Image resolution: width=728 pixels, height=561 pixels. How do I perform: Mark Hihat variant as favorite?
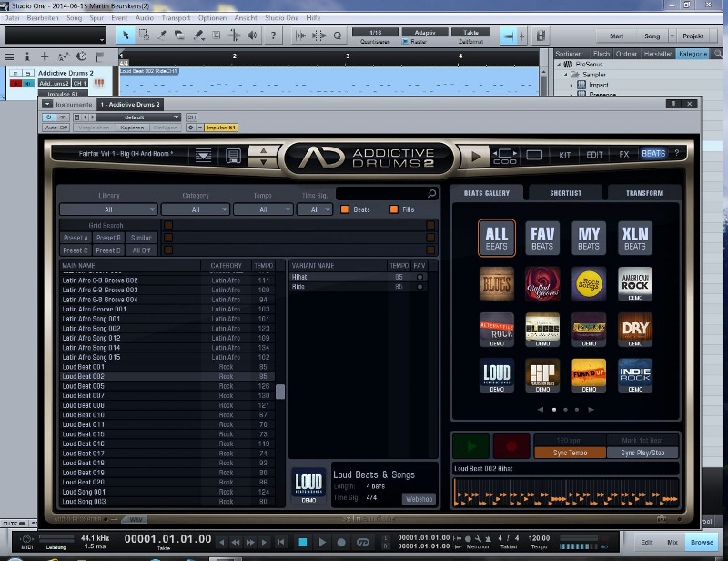(x=420, y=277)
